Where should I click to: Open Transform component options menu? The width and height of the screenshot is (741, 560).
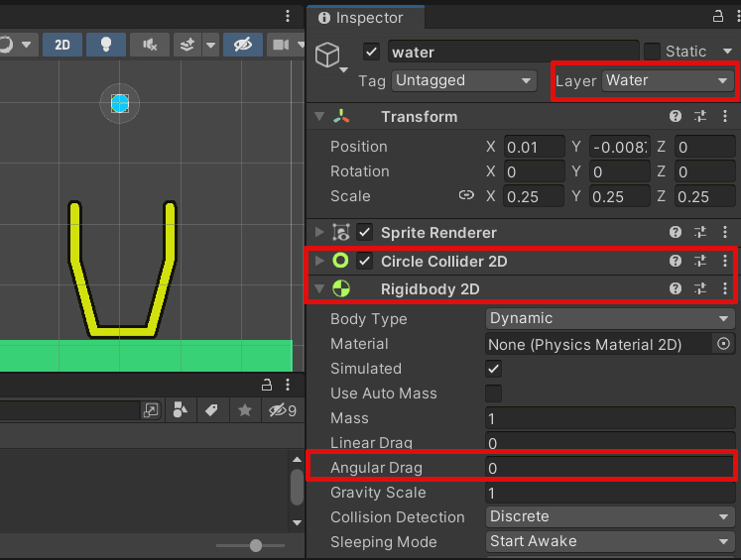725,116
